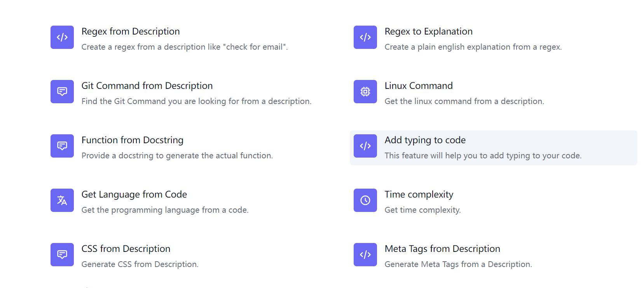Click the Regex from Description code icon
This screenshot has height=288, width=644.
[x=62, y=37]
